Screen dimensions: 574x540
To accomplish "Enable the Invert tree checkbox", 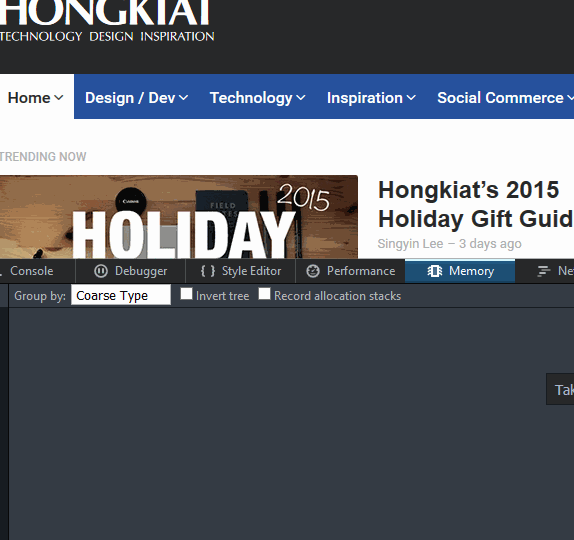I will (186, 294).
